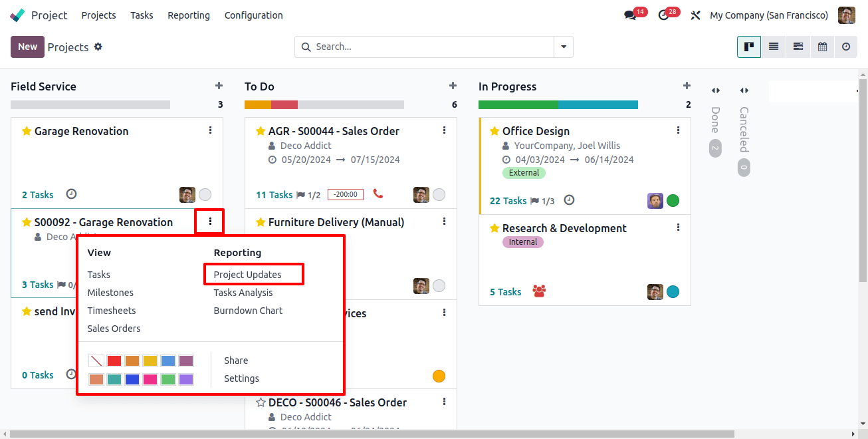Click Settings in the popup menu
The height and width of the screenshot is (439, 868).
[242, 378]
